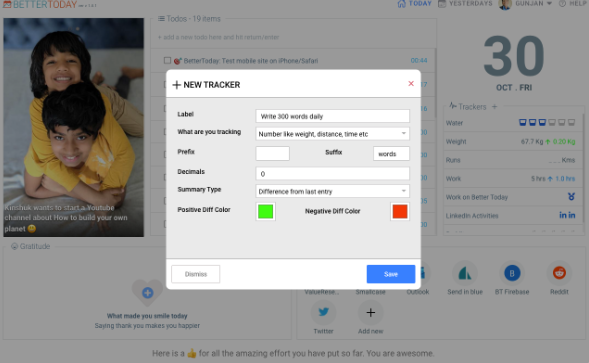Check the 'BetterToday: Test mobile site' todo checkbox

[x=167, y=60]
